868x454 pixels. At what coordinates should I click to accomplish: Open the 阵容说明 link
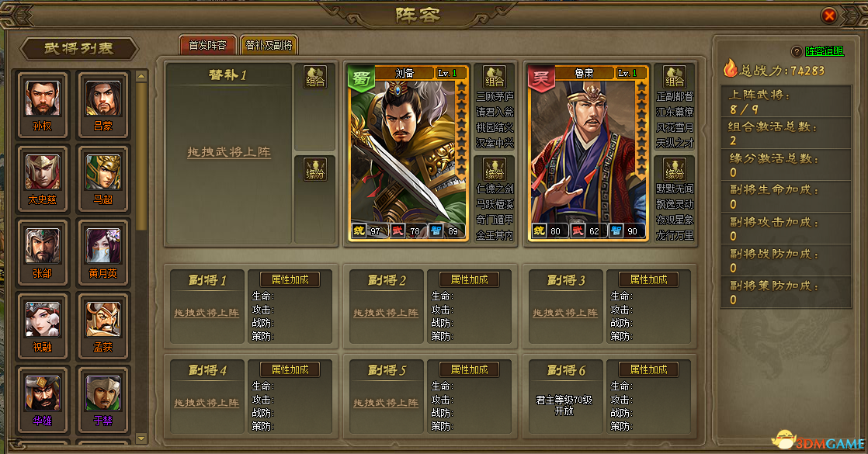point(825,51)
